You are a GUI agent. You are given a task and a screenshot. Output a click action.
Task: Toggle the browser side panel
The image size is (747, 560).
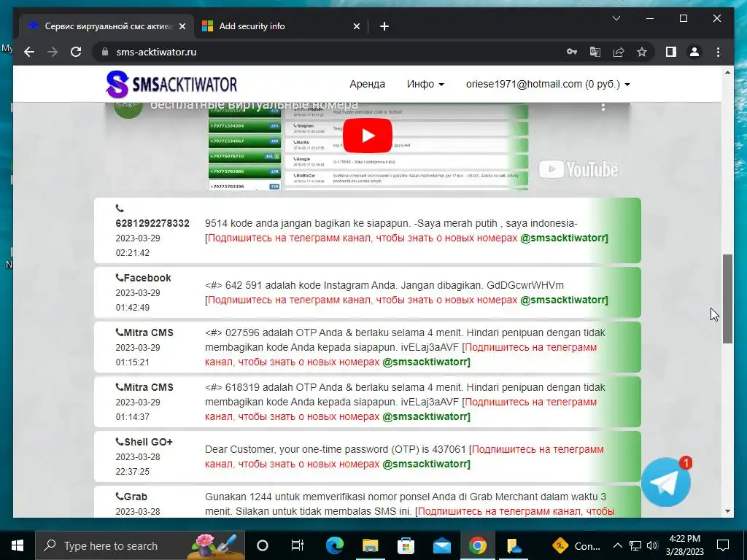coord(671,52)
